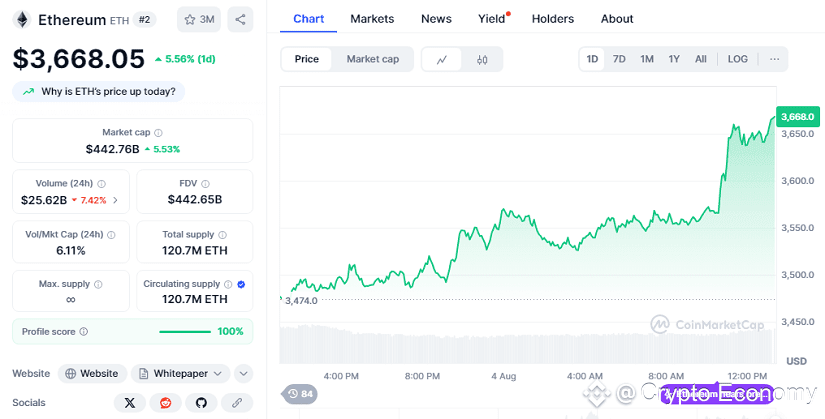Switch to the About tab
Viewport: 825px width, 419px height.
tap(617, 19)
